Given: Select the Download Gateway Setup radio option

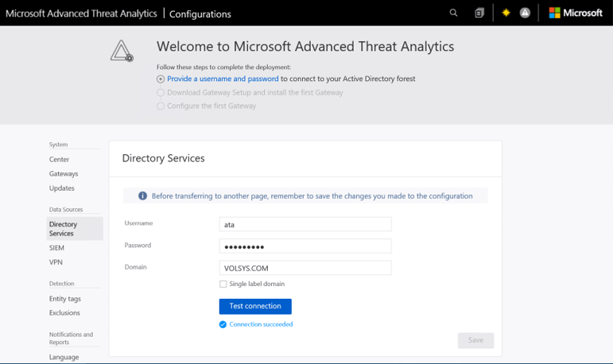Looking at the screenshot, I should click(161, 92).
